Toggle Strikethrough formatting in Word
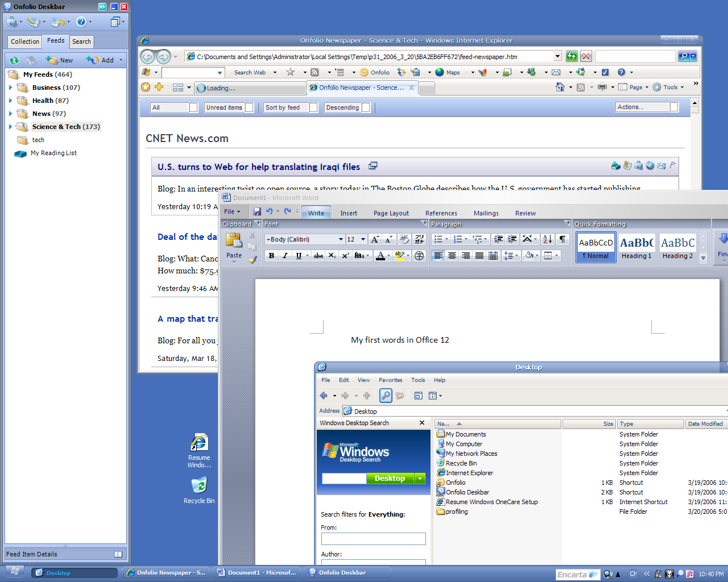Screen dimensions: 728x582 [318, 256]
